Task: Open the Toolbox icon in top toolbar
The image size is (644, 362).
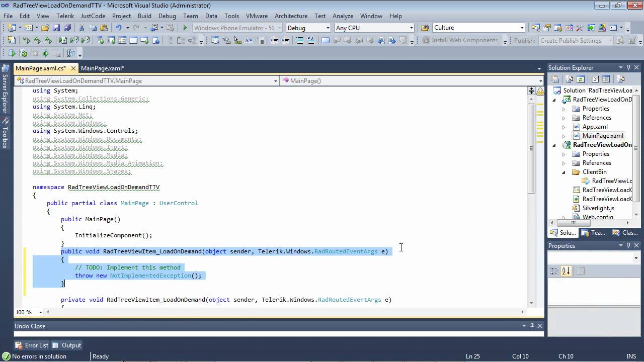Action: point(580,28)
